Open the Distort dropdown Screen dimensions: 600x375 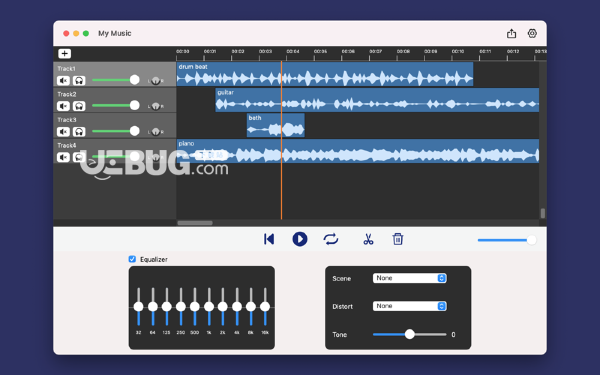(409, 306)
